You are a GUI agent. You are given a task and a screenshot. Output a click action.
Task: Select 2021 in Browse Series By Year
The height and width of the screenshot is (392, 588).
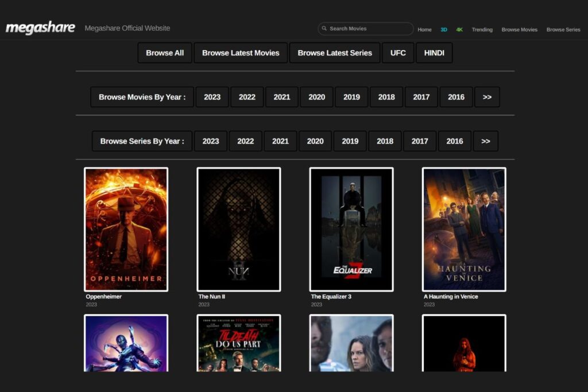280,141
